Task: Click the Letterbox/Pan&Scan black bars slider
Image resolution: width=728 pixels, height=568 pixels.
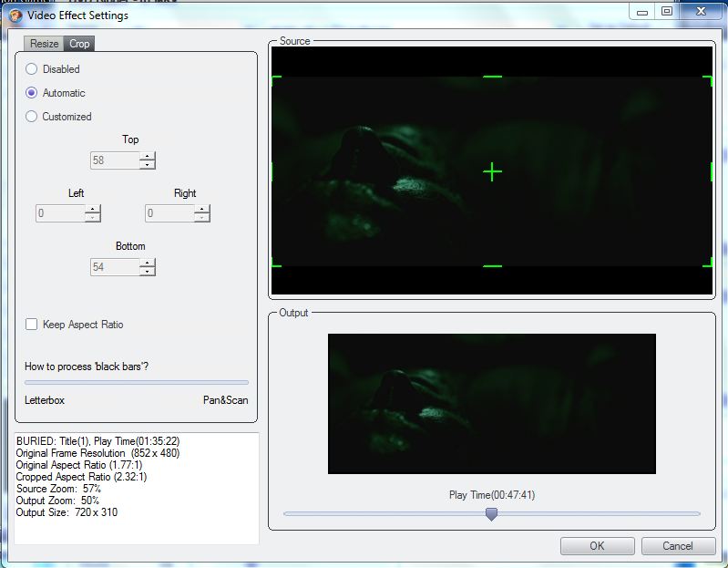Action: click(x=137, y=383)
